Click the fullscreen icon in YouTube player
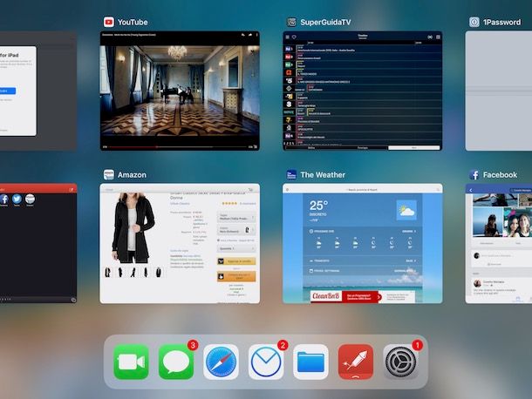 [256, 147]
